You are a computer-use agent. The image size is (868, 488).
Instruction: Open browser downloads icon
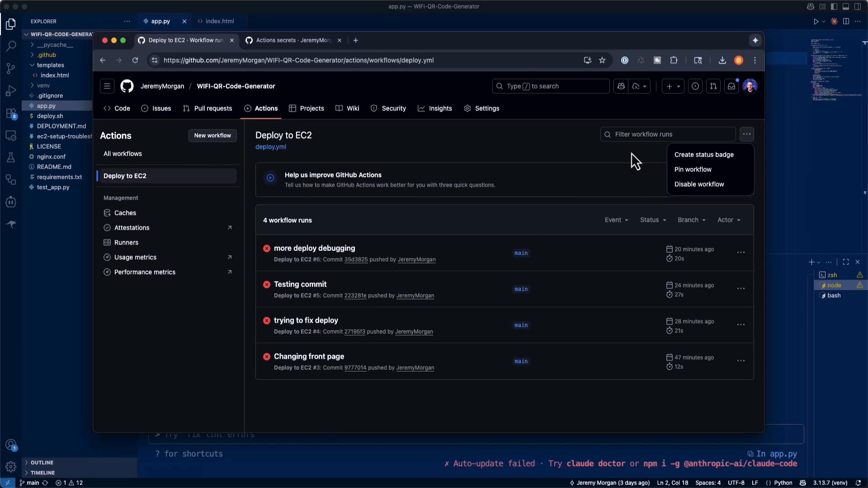click(x=722, y=60)
